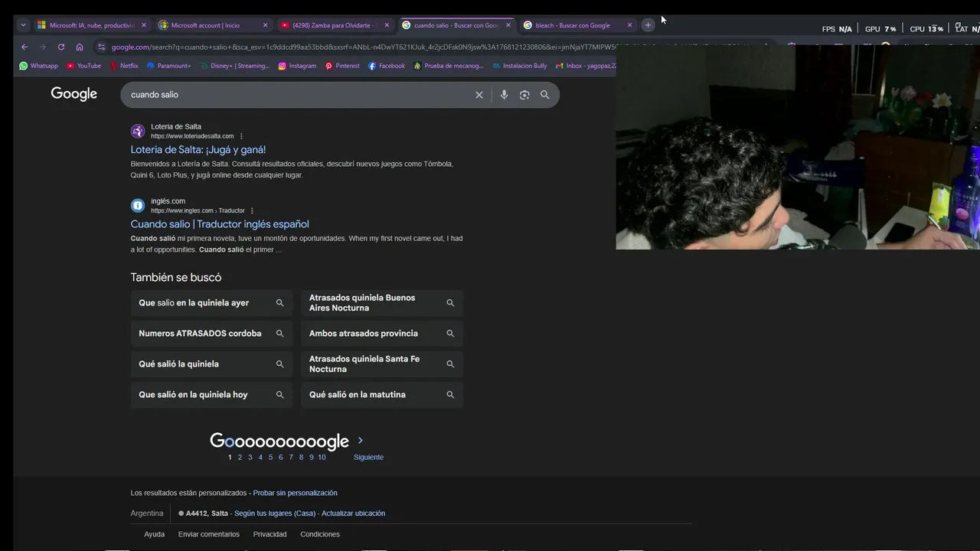Close the bleach search tab
Viewport: 980px width, 551px height.
click(630, 25)
